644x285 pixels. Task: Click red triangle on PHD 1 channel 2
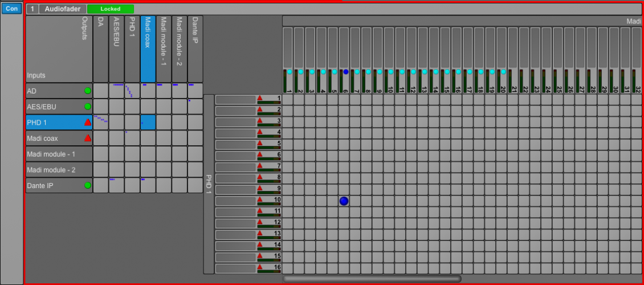(260, 109)
